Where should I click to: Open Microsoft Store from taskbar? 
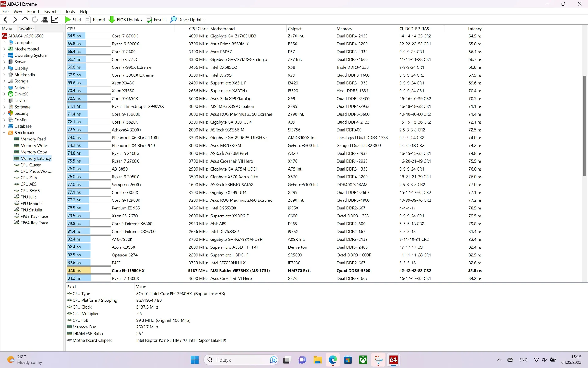pyautogui.click(x=348, y=360)
